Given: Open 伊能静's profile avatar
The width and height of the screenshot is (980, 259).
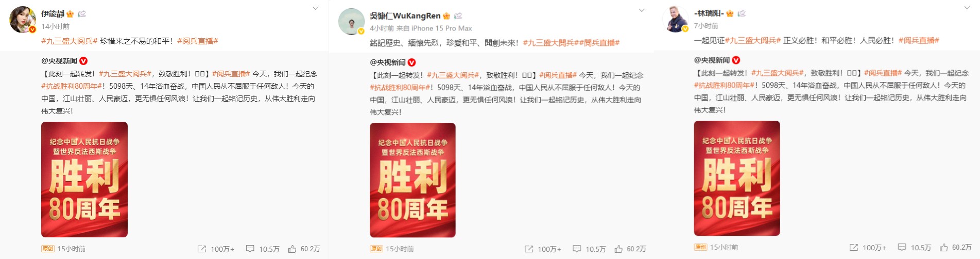Looking at the screenshot, I should (x=23, y=20).
